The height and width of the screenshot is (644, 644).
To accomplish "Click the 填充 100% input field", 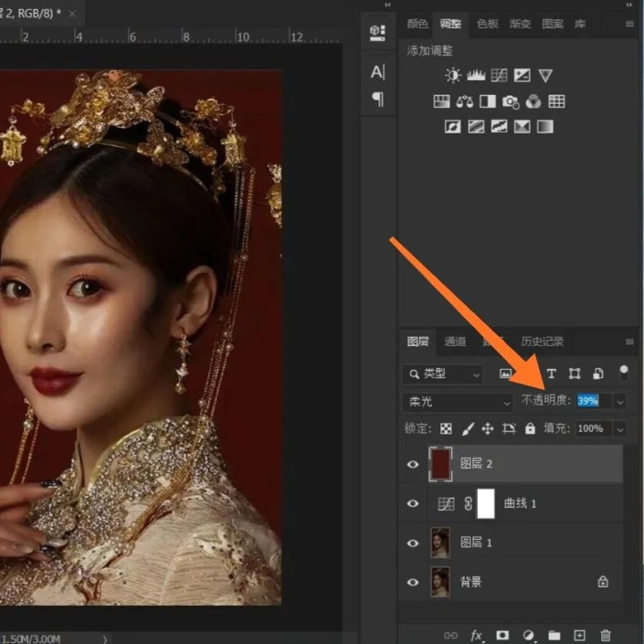I will [x=594, y=429].
